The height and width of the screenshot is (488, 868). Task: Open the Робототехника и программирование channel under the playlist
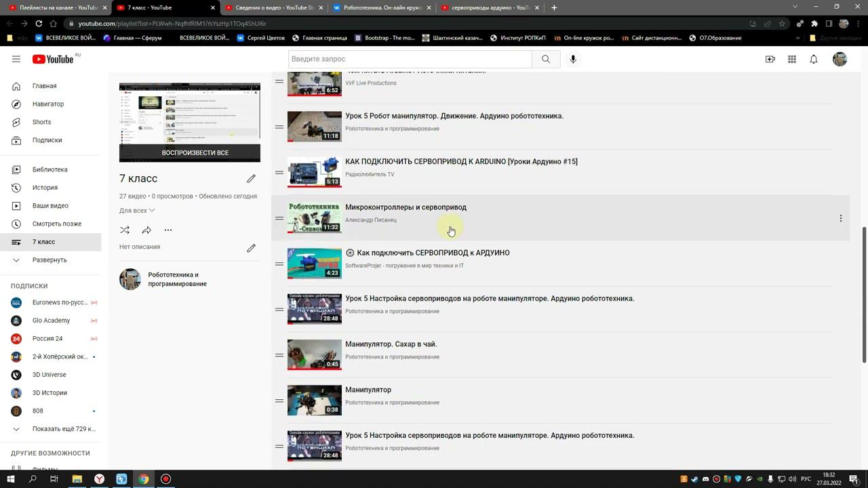(178, 279)
